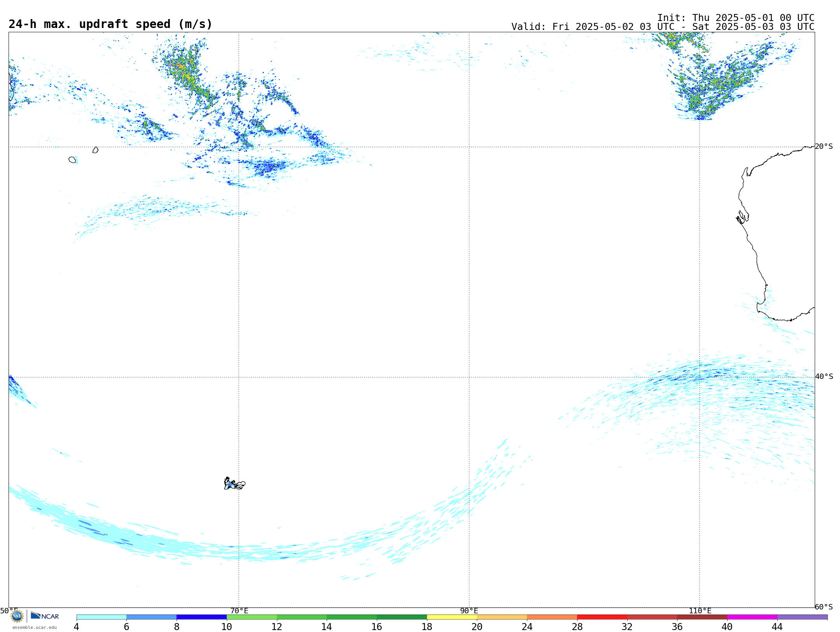This screenshot has width=840, height=632.
Task: Pick the green 14–16 colorbar segment
Action: click(352, 617)
